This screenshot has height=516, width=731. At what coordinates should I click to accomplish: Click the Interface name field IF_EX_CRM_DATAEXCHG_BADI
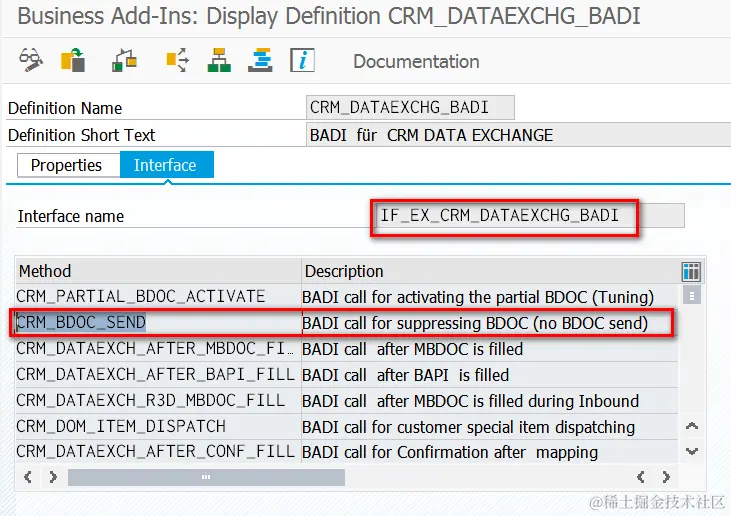(x=531, y=215)
